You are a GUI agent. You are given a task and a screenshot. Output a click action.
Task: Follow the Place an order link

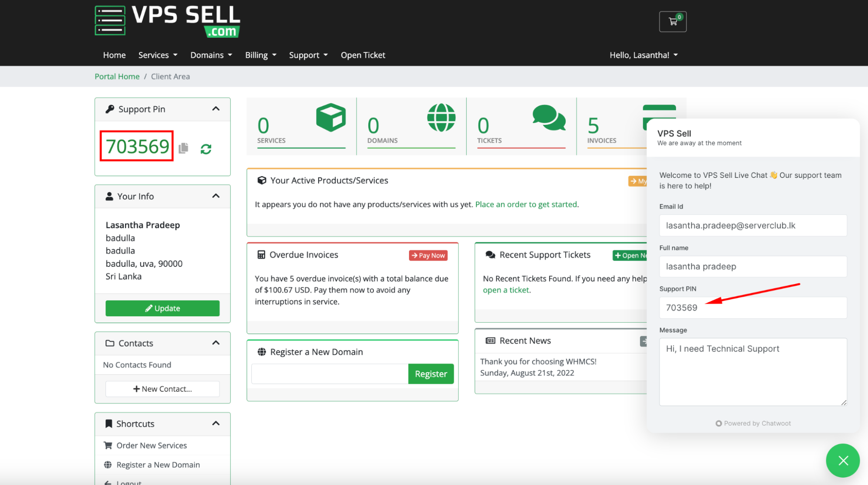point(526,204)
